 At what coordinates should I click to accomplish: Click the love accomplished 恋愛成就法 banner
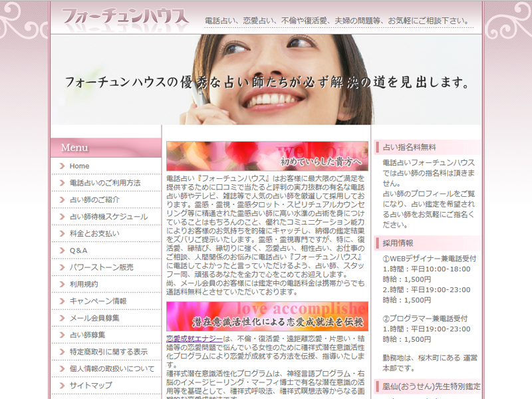pos(267,317)
